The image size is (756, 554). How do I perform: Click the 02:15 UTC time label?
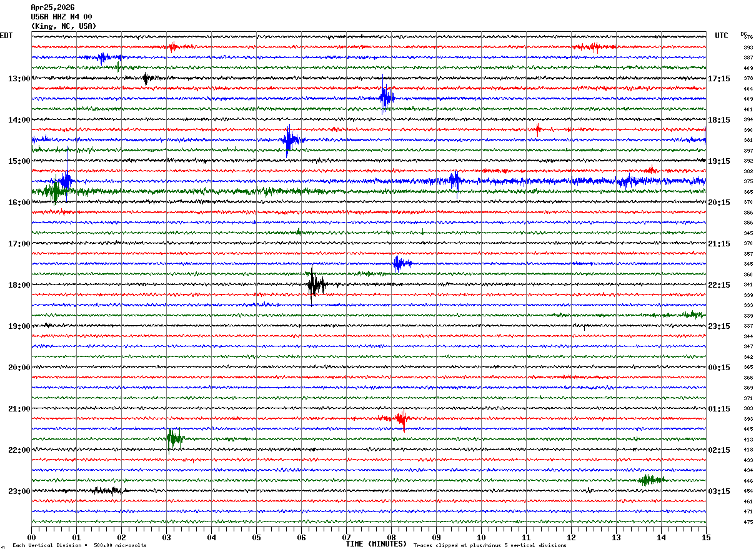pyautogui.click(x=719, y=450)
